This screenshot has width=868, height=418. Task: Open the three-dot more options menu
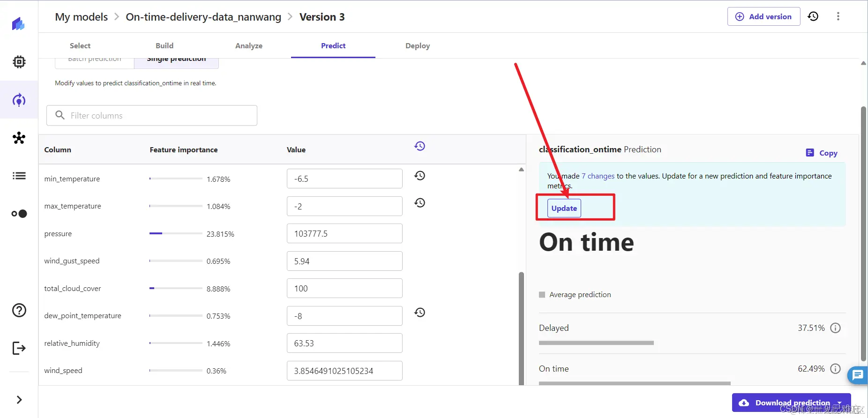click(838, 16)
